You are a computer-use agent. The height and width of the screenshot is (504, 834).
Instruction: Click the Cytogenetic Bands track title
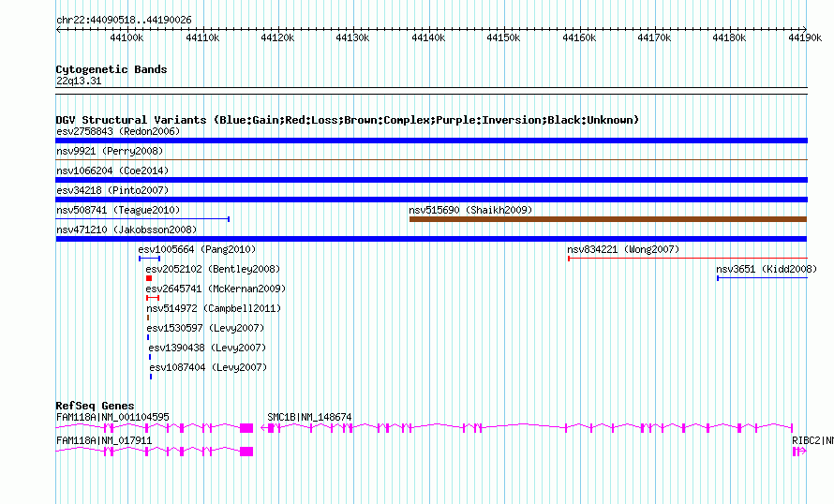click(x=112, y=69)
